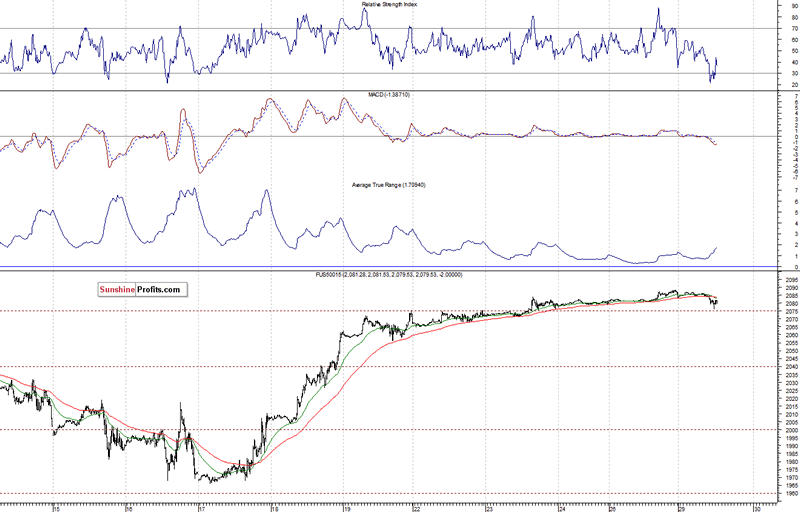800x512 pixels.
Task: Click the MACD indicator label
Action: coord(389,94)
